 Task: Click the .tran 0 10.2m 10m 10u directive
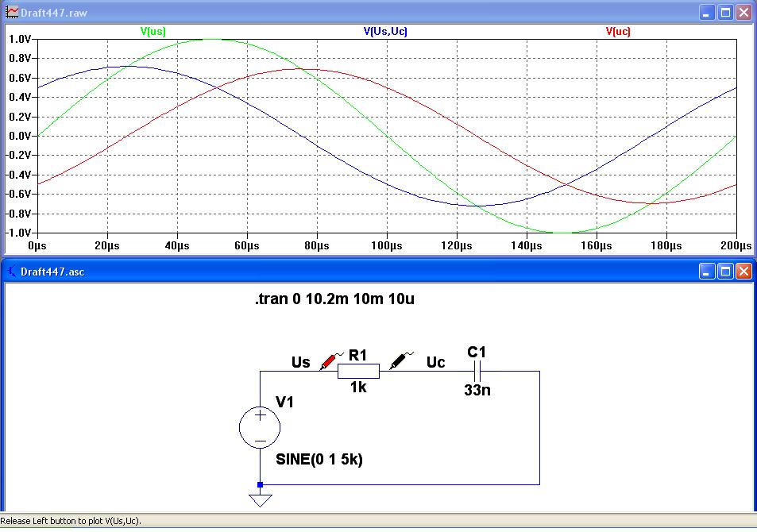pos(334,299)
